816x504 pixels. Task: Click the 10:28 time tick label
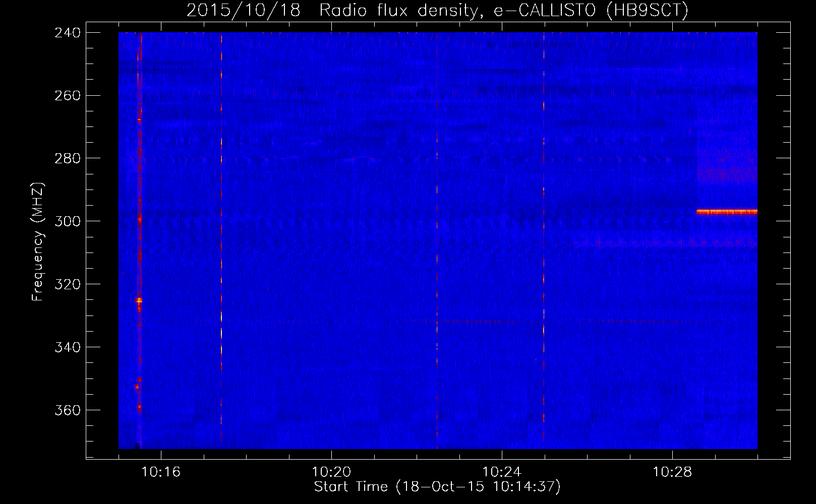[672, 472]
